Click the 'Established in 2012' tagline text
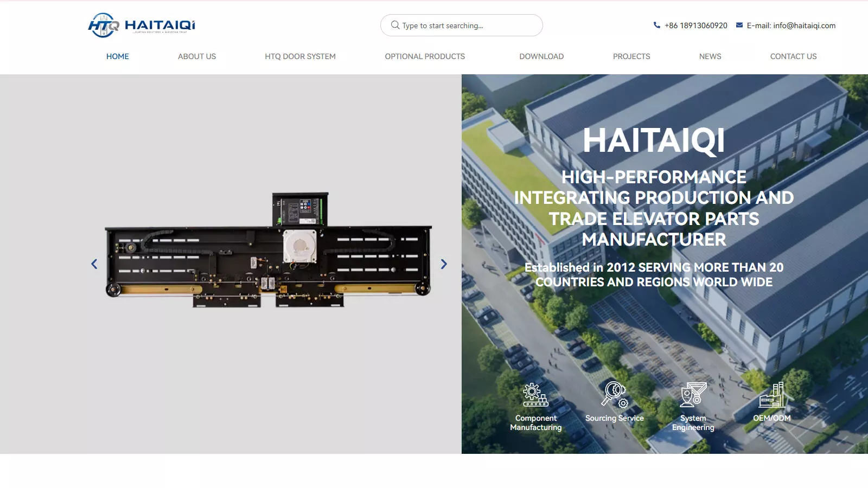Image resolution: width=868 pixels, height=488 pixels. pyautogui.click(x=654, y=274)
